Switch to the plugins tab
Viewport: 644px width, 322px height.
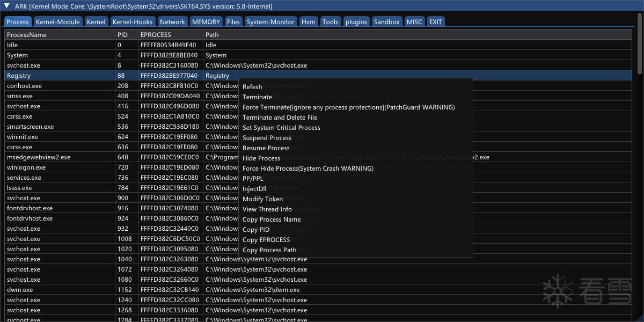tap(356, 21)
